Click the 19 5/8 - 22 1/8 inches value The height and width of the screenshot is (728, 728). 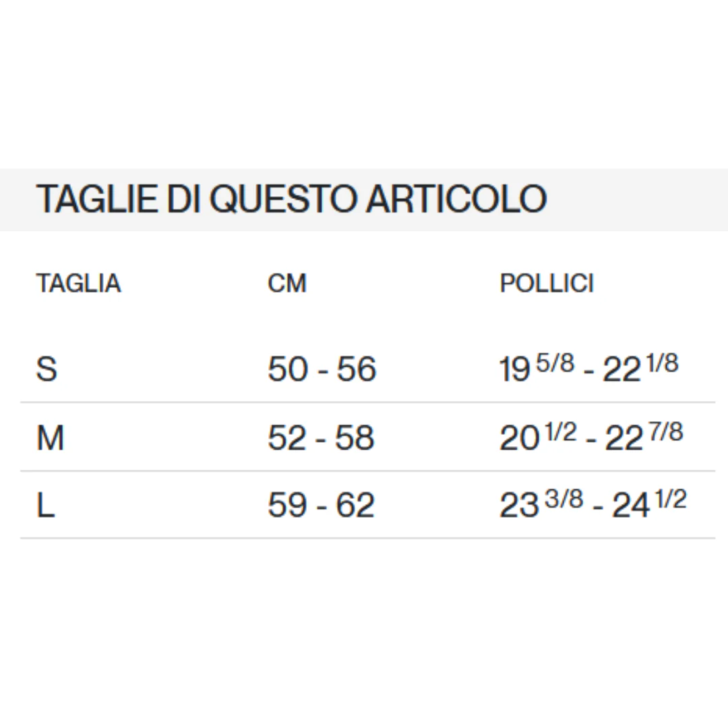click(x=588, y=368)
